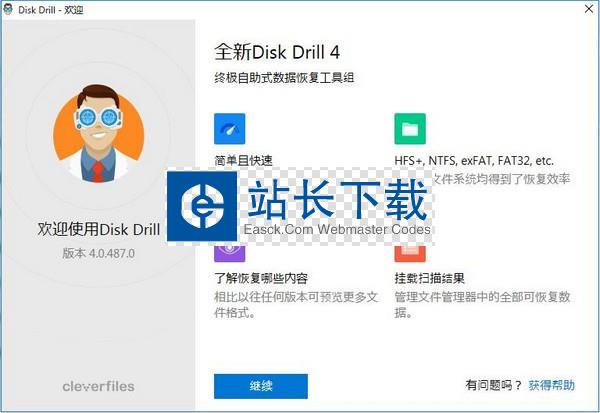
Task: Click the 全新Disk Drill 4 heading
Action: (277, 52)
